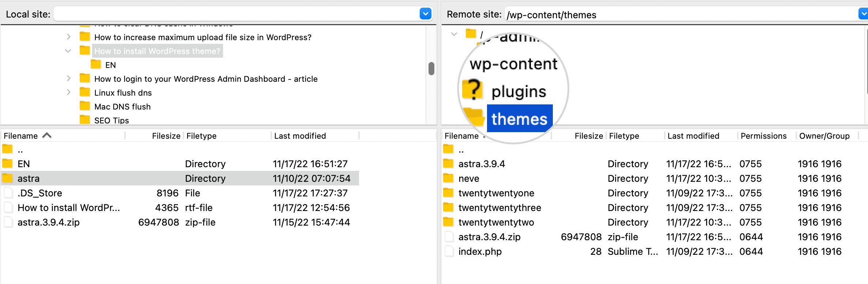Select remote 'neve' directory name

[x=469, y=179]
